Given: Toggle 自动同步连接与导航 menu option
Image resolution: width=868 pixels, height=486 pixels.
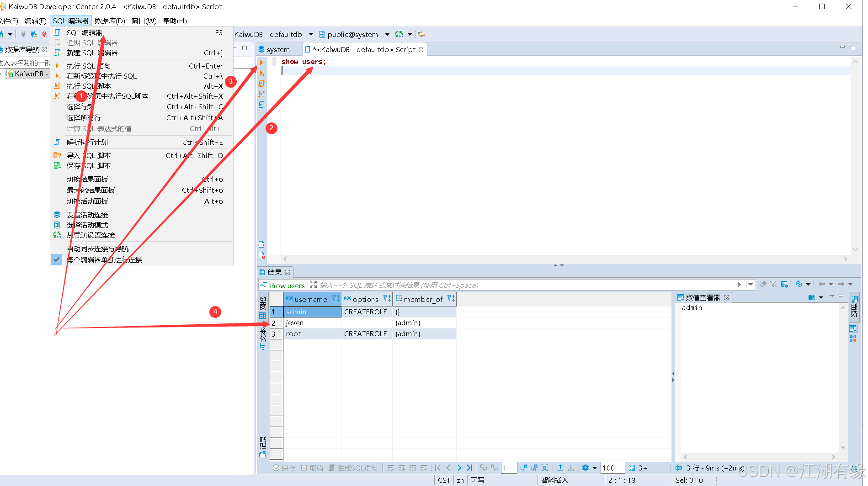Looking at the screenshot, I should tap(142, 248).
